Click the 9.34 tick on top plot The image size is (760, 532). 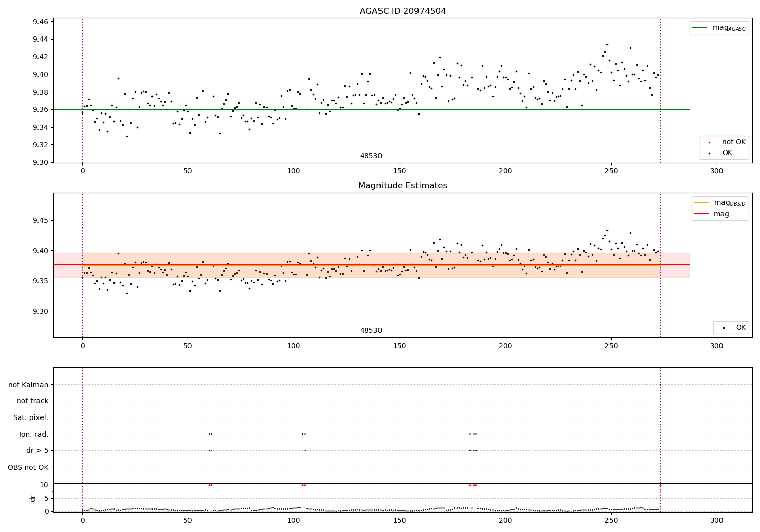coord(41,127)
